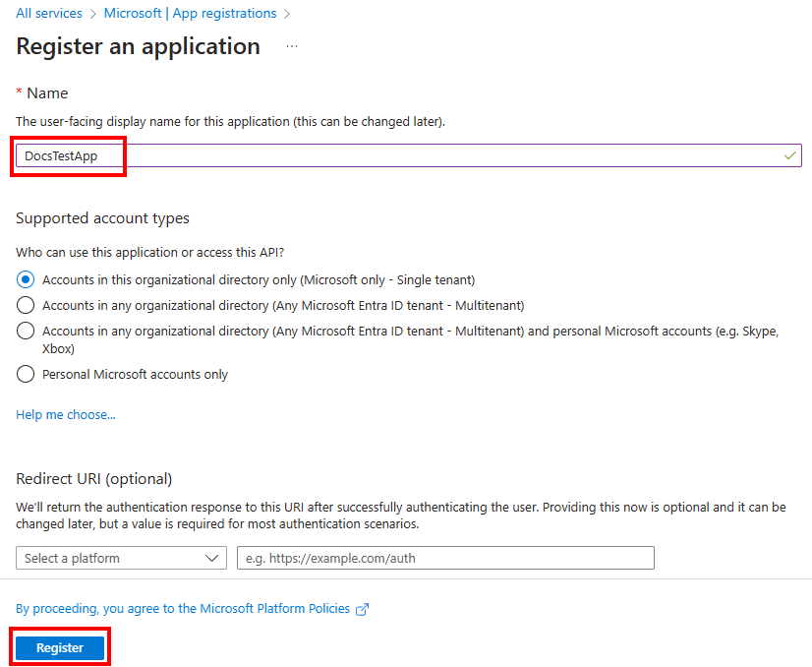This screenshot has width=812, height=667.
Task: Open the ellipsis menu beside the page title
Action: pos(291,46)
